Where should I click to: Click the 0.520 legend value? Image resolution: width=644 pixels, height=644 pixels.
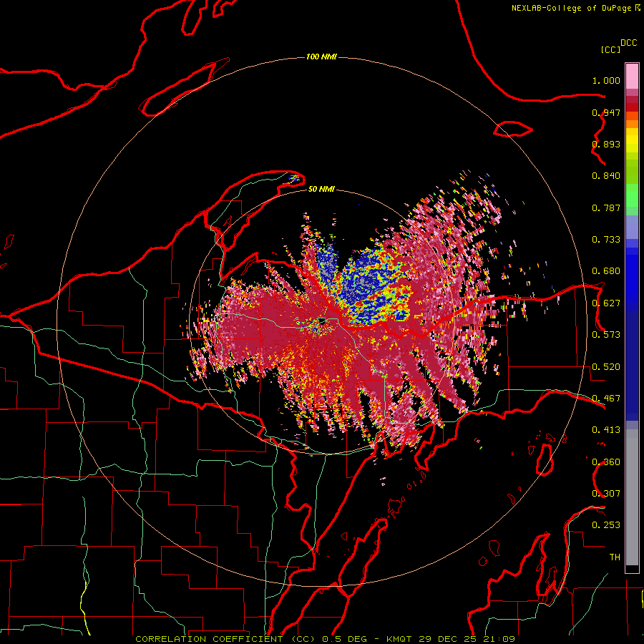pos(606,367)
